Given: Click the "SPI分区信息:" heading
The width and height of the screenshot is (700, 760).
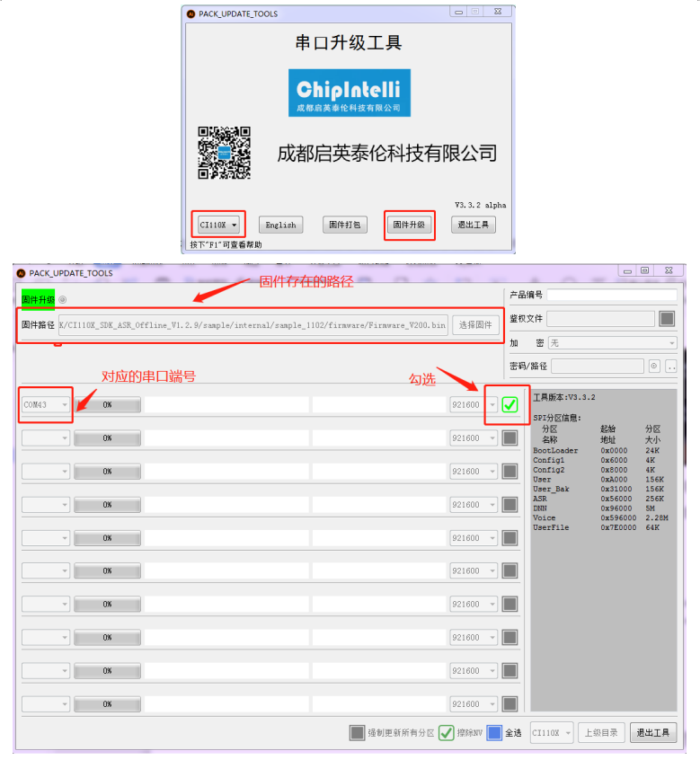Looking at the screenshot, I should [557, 418].
